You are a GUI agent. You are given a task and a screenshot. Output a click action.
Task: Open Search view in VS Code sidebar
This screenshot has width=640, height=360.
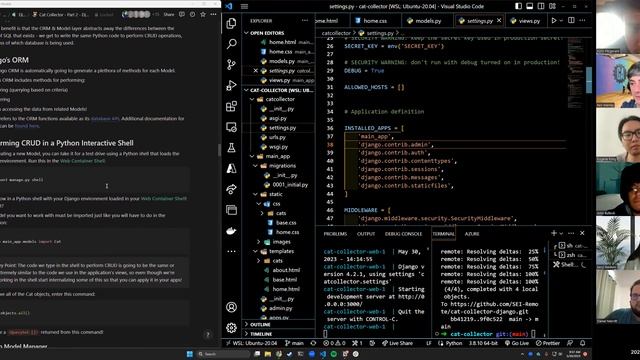[x=231, y=44]
